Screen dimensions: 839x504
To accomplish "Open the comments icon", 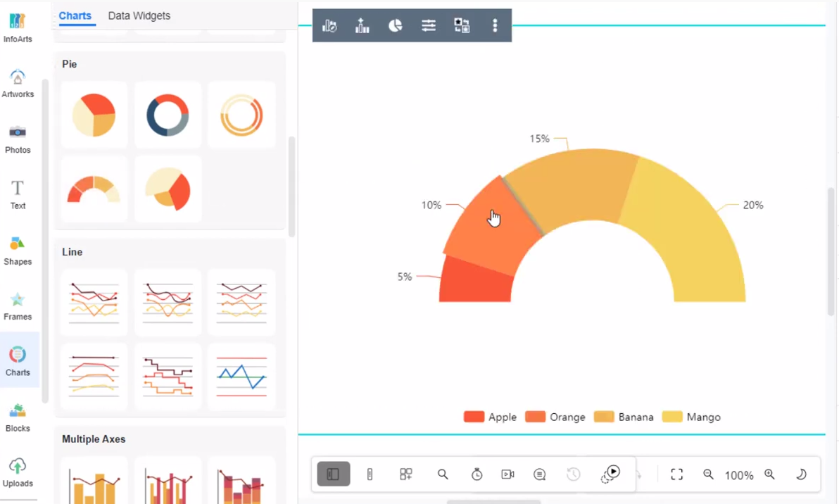I will point(539,474).
